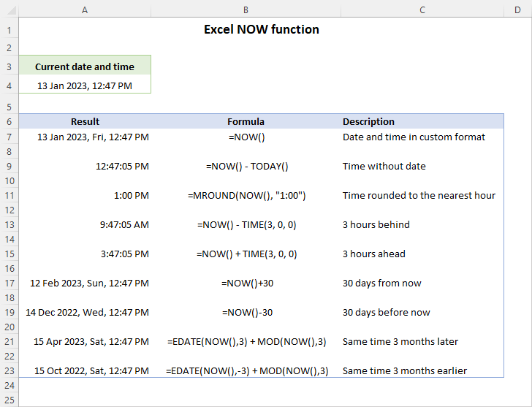Image resolution: width=532 pixels, height=407 pixels.
Task: Select the cell '14 Dec 2022, Wed, 12:47 PM'
Action: click(x=85, y=312)
